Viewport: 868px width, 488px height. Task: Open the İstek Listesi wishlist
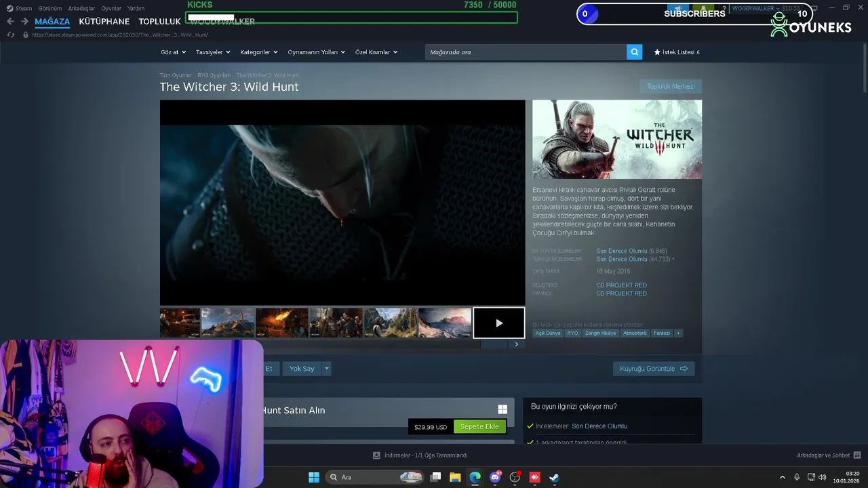(676, 52)
